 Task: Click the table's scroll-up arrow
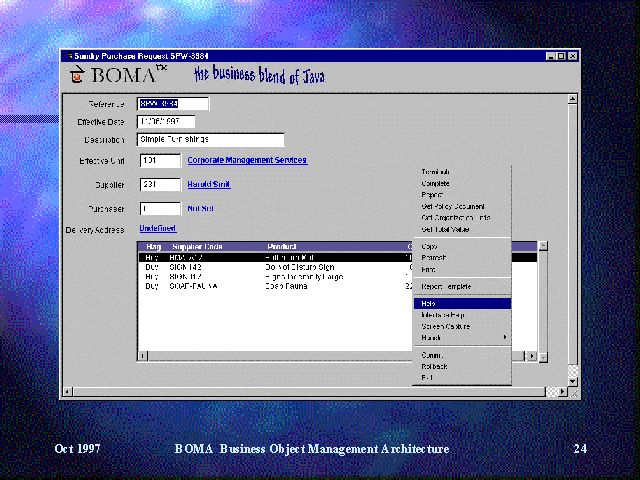tap(543, 246)
